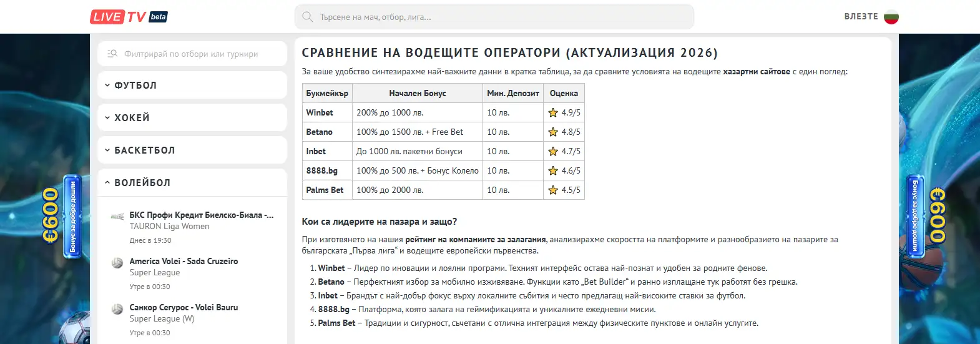Focus the filter by teams or tournaments field

[x=192, y=54]
